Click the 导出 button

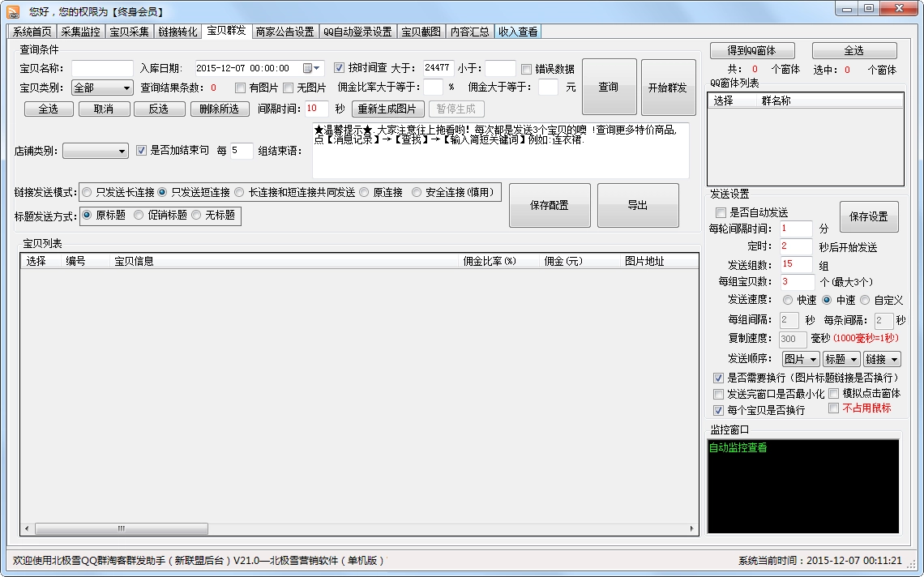[637, 205]
